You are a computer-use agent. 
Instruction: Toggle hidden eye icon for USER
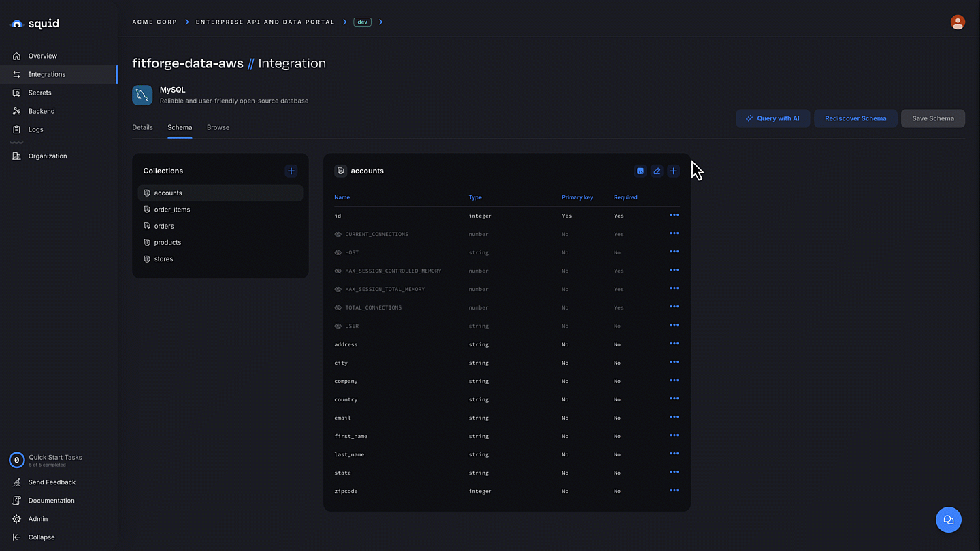click(x=338, y=326)
